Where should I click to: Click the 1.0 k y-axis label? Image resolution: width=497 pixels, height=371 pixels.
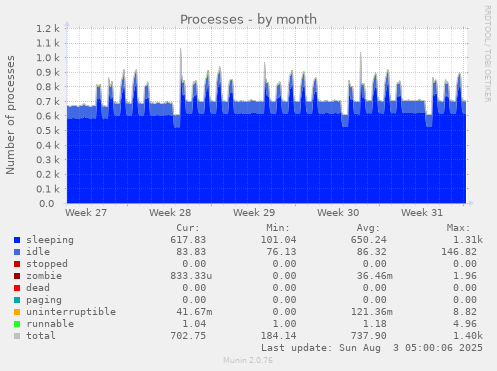tap(48, 58)
